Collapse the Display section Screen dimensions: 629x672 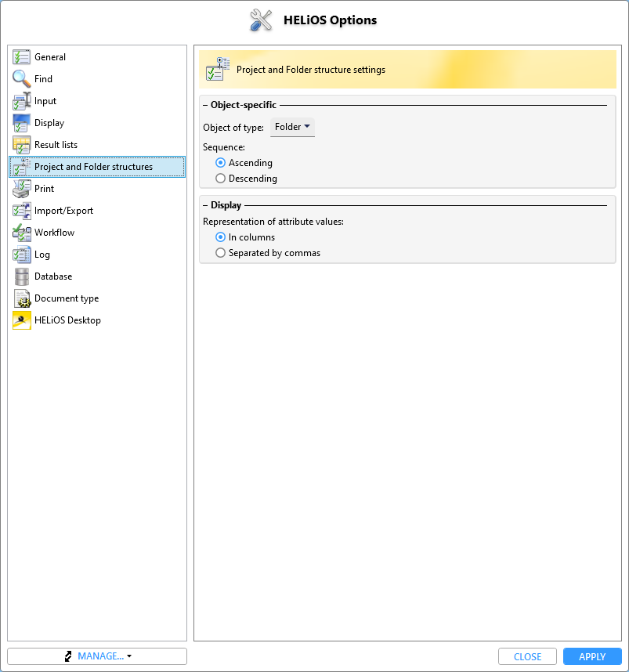point(205,205)
